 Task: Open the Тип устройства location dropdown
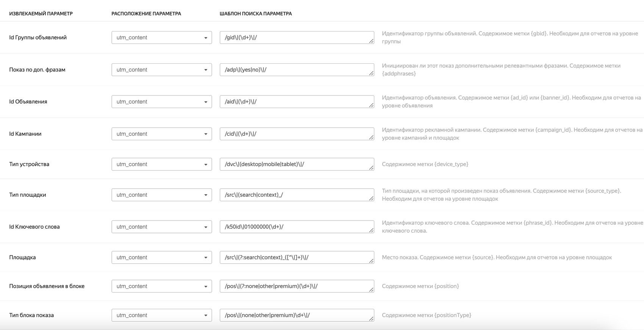162,164
